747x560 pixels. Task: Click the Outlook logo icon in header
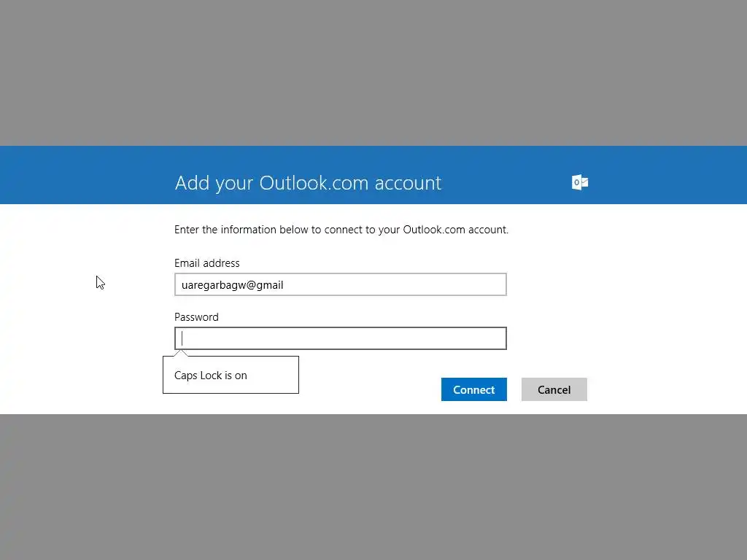[580, 182]
